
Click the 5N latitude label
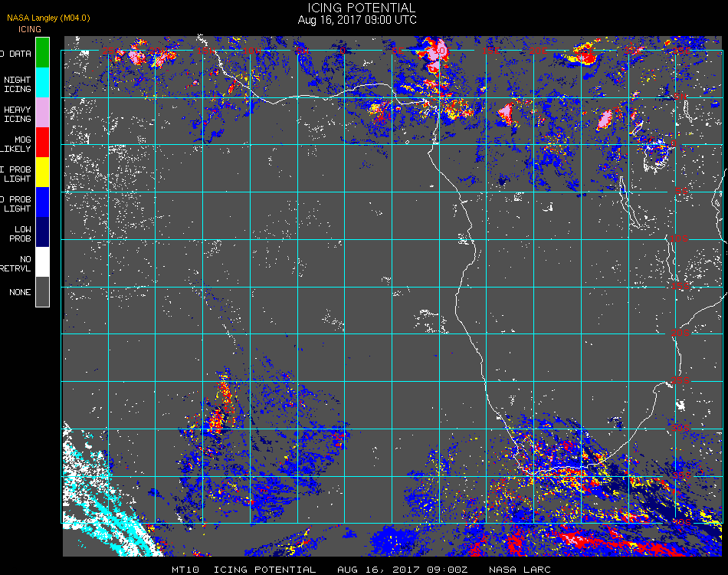point(680,97)
